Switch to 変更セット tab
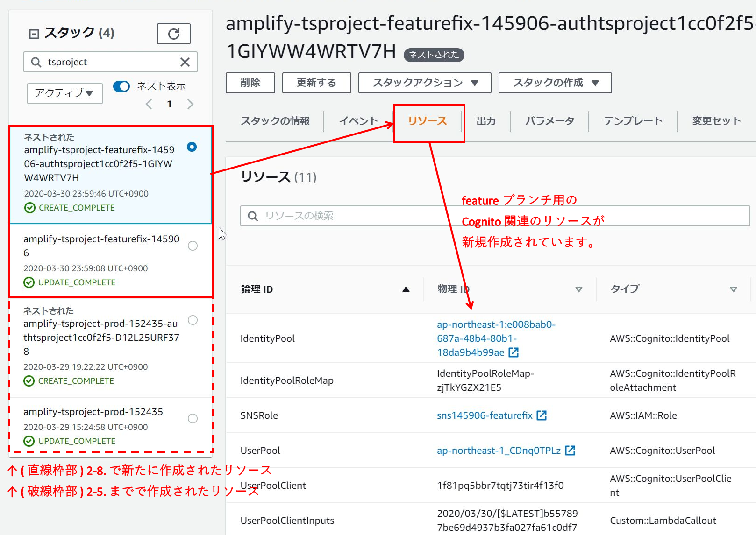 pyautogui.click(x=716, y=121)
